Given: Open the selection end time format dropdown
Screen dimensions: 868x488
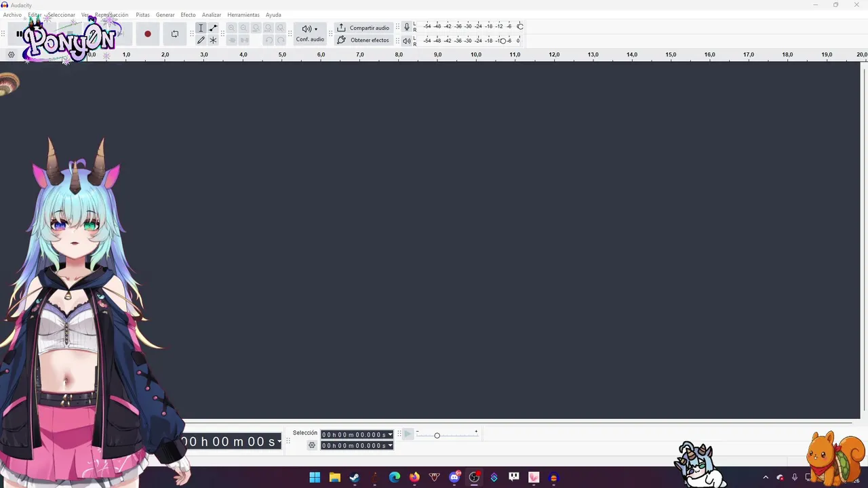Looking at the screenshot, I should click(390, 445).
